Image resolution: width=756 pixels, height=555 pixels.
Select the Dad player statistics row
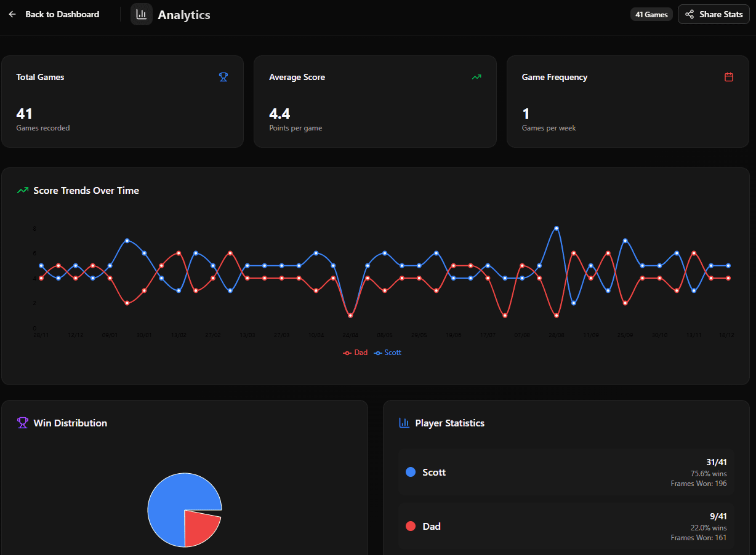(x=566, y=526)
